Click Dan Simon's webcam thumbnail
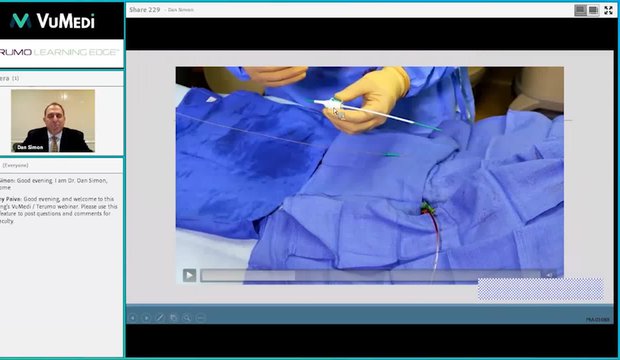This screenshot has width=620, height=360. [53, 121]
